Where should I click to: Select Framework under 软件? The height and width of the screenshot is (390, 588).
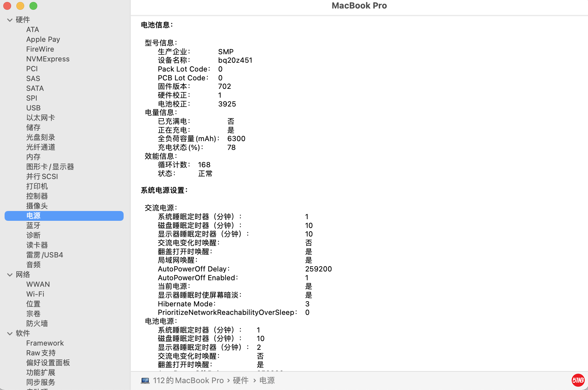point(45,343)
